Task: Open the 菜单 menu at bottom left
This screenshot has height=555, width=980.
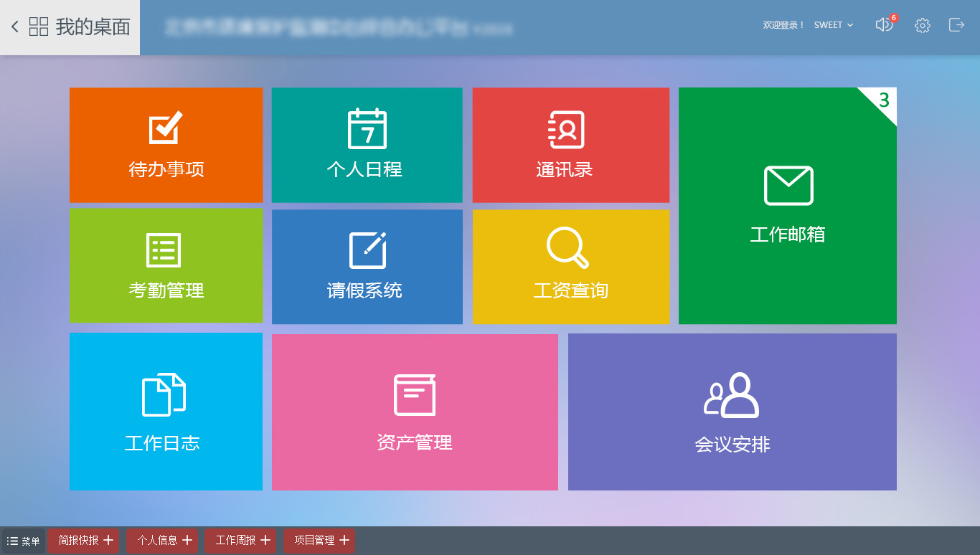Action: pos(22,541)
